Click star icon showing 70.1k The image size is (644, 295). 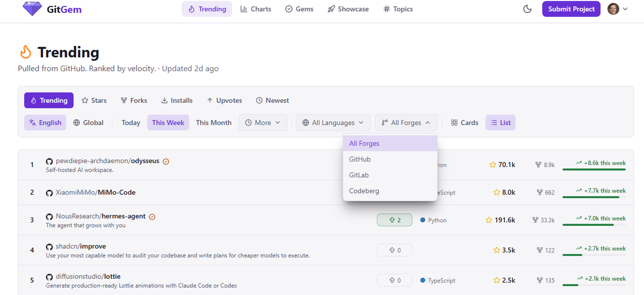coord(493,165)
